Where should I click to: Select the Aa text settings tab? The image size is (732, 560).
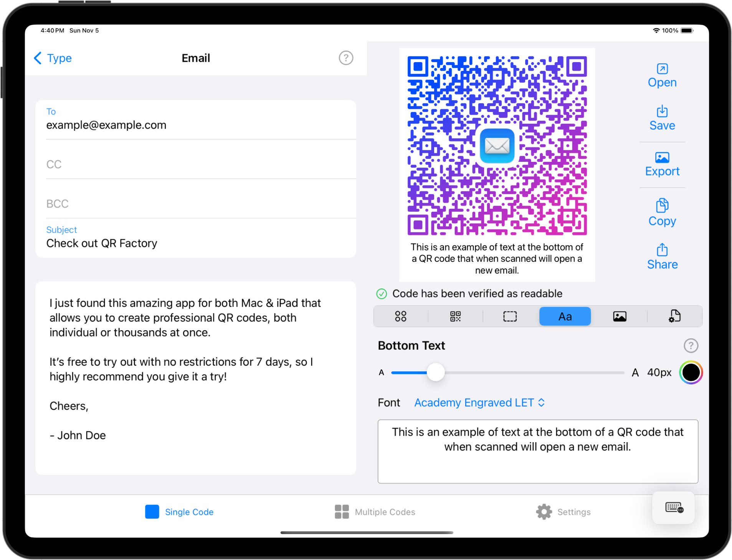pos(565,316)
